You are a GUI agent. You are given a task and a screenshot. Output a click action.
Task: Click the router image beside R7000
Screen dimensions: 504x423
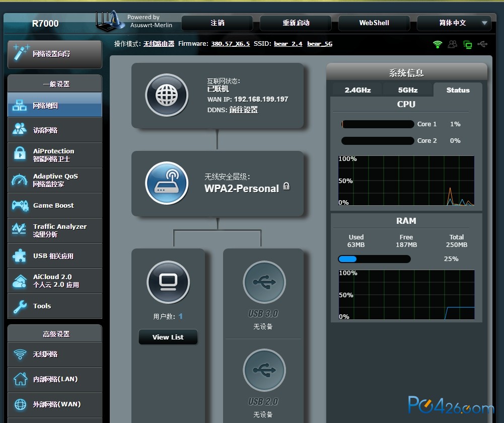point(110,21)
